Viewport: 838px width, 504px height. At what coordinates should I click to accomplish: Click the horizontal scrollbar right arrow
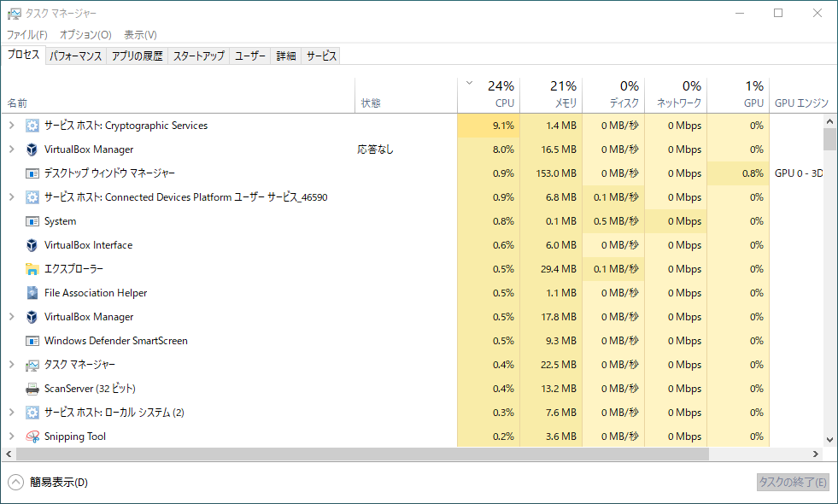(x=816, y=454)
